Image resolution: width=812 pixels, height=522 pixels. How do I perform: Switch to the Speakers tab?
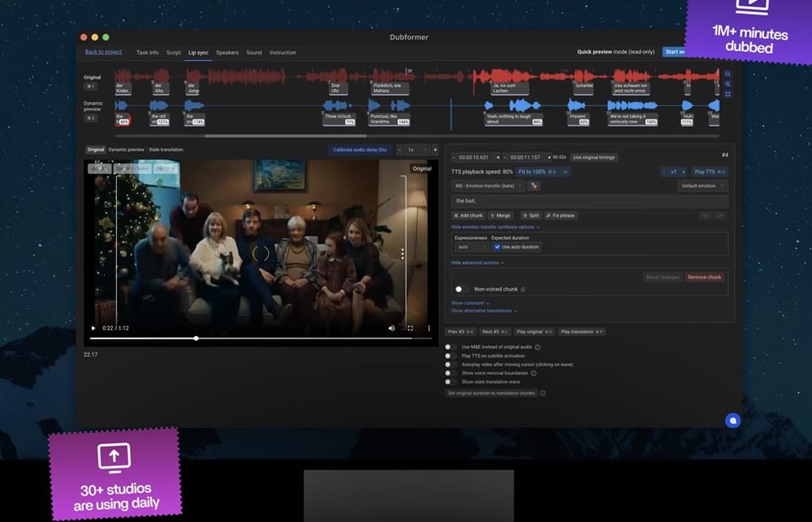pyautogui.click(x=227, y=53)
